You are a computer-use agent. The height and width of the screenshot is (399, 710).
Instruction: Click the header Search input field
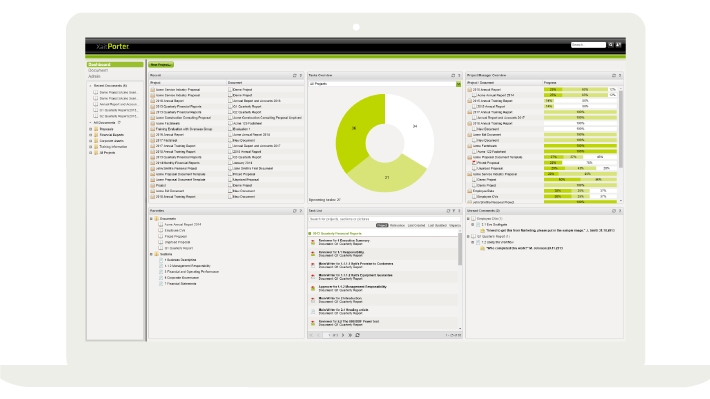(588, 45)
